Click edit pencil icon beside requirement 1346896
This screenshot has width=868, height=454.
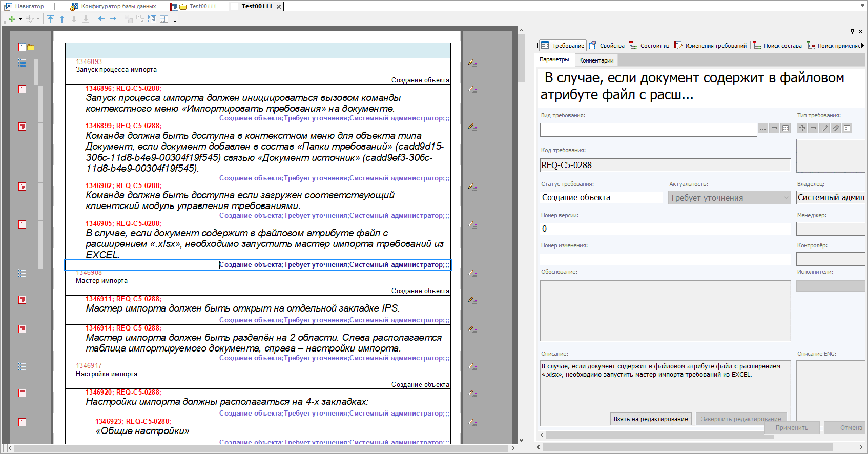click(472, 89)
